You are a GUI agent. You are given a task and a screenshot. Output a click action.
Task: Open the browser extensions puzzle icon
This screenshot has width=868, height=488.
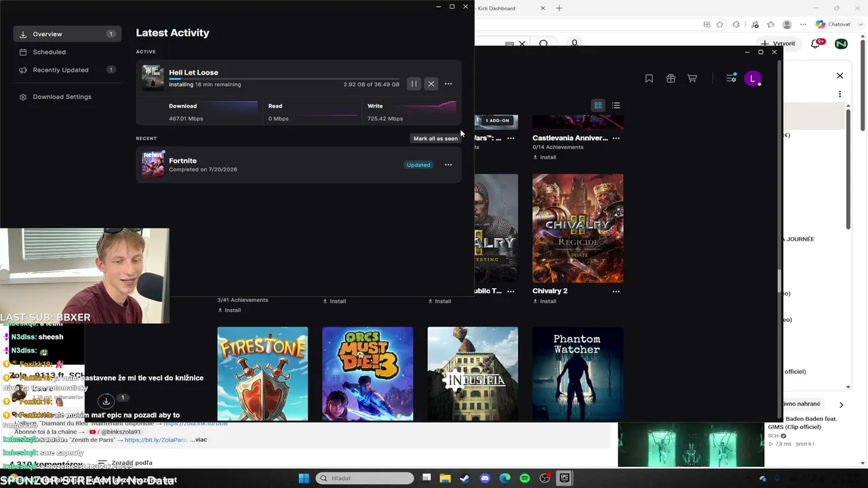point(736,24)
